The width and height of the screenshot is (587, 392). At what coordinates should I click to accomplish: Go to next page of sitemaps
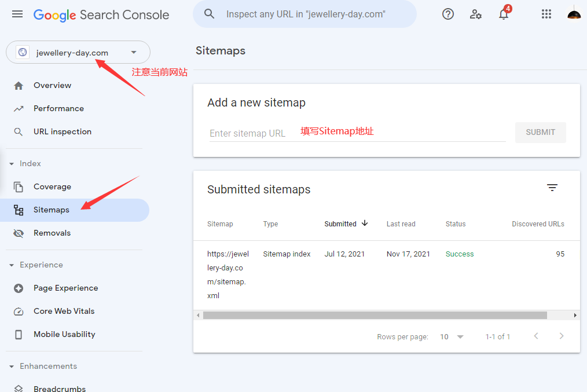[x=561, y=336]
